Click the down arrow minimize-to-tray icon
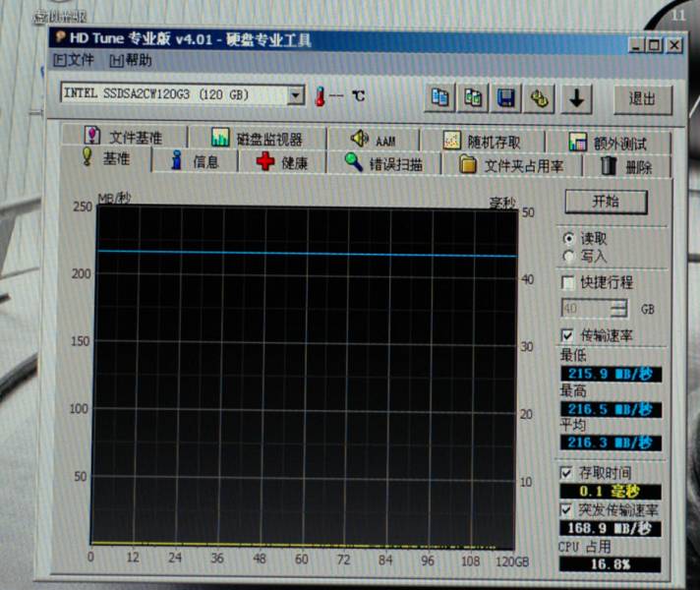 (x=577, y=97)
